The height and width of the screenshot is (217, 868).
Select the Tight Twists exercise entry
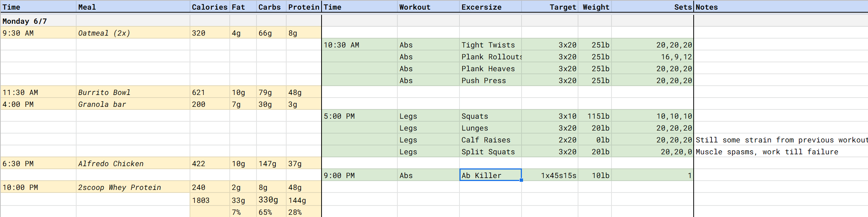(488, 45)
